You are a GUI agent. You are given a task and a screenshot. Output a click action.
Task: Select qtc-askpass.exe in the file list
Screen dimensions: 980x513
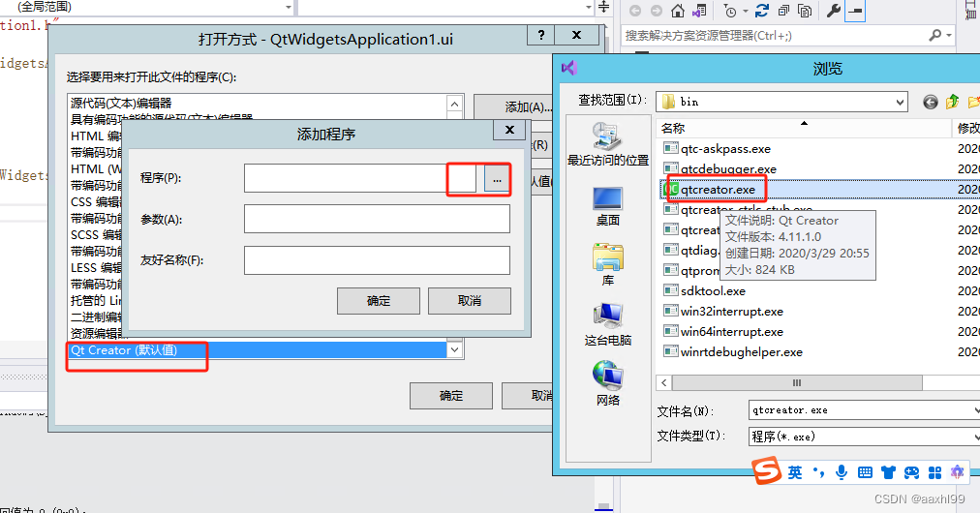[717, 149]
